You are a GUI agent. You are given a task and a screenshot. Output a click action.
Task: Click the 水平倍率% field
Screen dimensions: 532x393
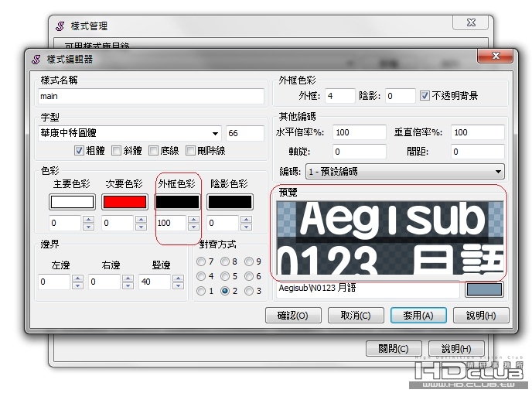point(360,132)
